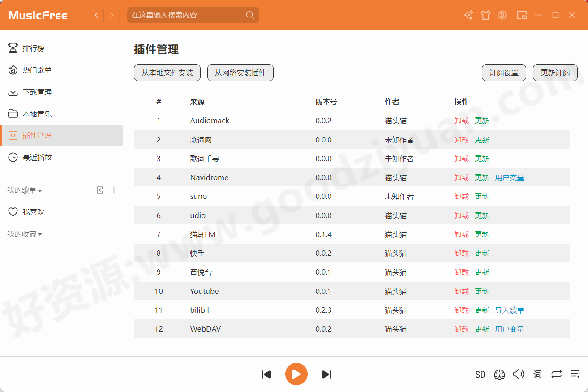Screen dimensions: 588x392
Task: Expand the 我的收藏 dropdown
Action: [25, 234]
